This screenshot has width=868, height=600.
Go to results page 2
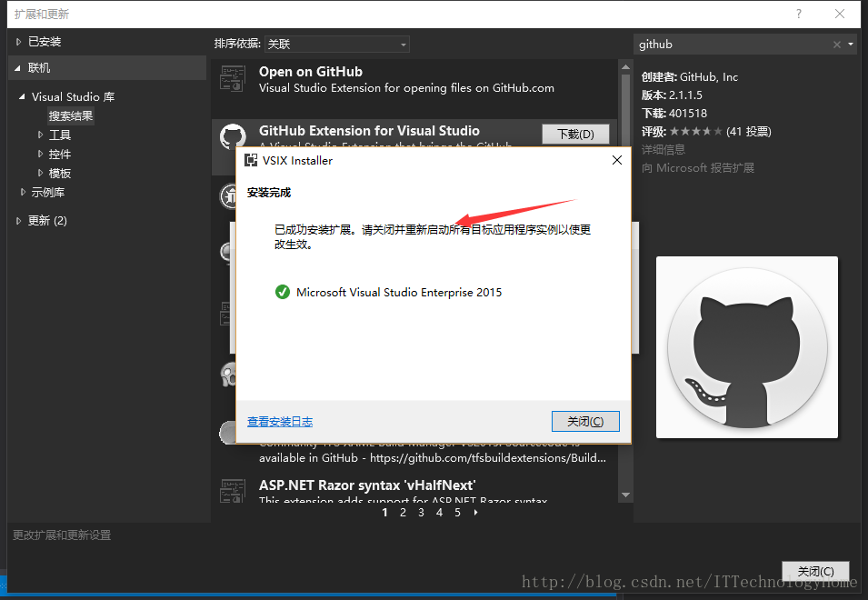[403, 513]
